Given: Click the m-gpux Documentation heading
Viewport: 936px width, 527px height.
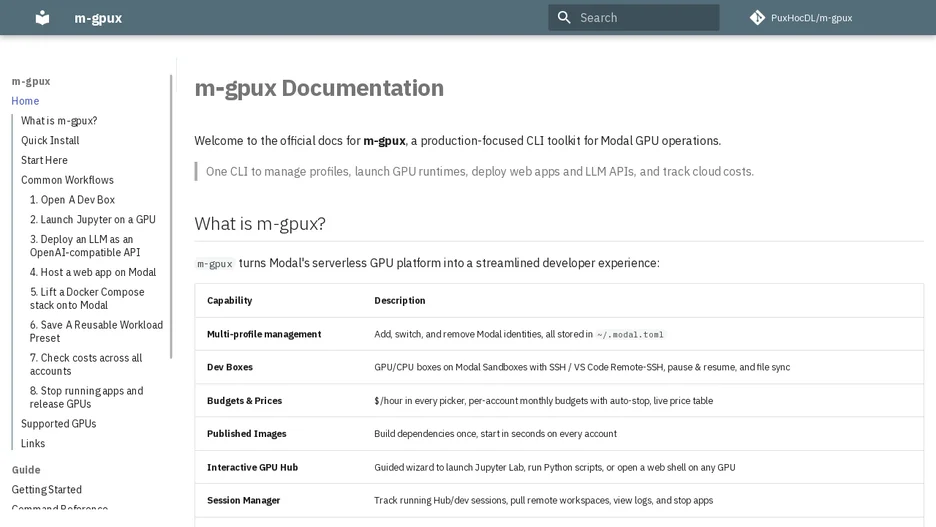Looking at the screenshot, I should [x=319, y=88].
